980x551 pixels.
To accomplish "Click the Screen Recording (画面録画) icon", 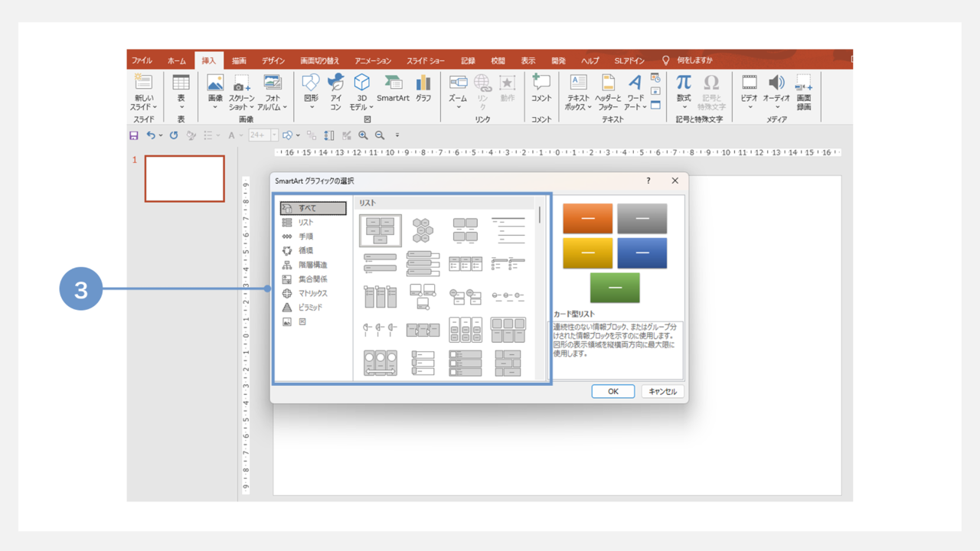I will 804,83.
